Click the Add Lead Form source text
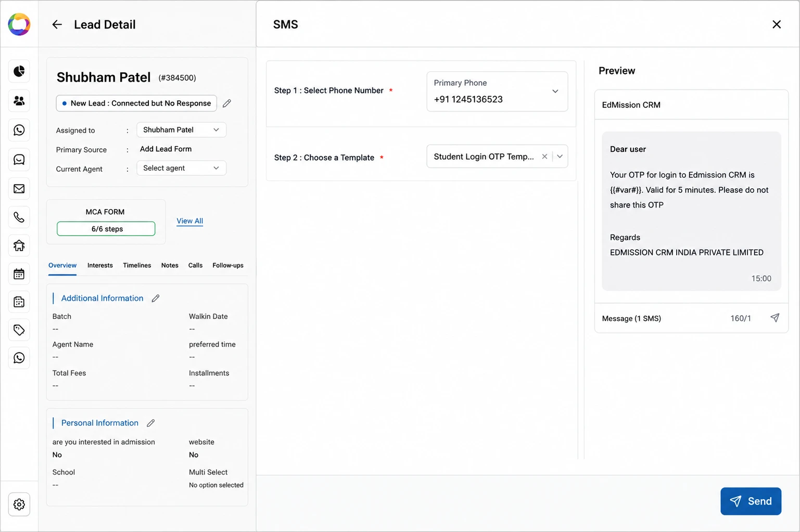800x532 pixels. click(x=166, y=149)
